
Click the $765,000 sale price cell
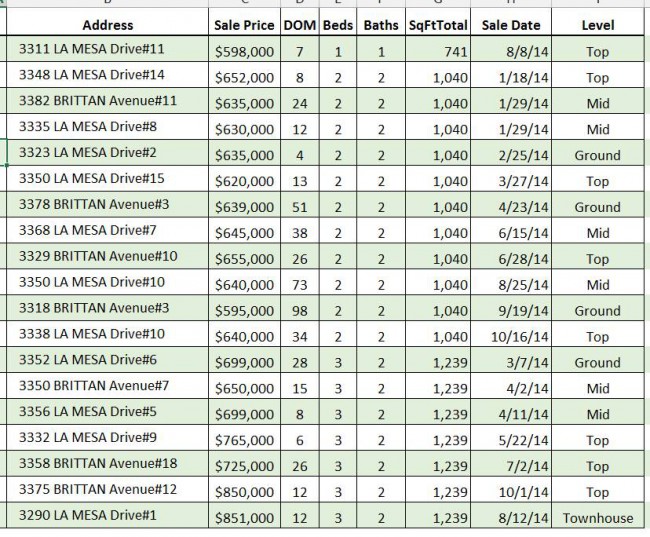(x=244, y=441)
